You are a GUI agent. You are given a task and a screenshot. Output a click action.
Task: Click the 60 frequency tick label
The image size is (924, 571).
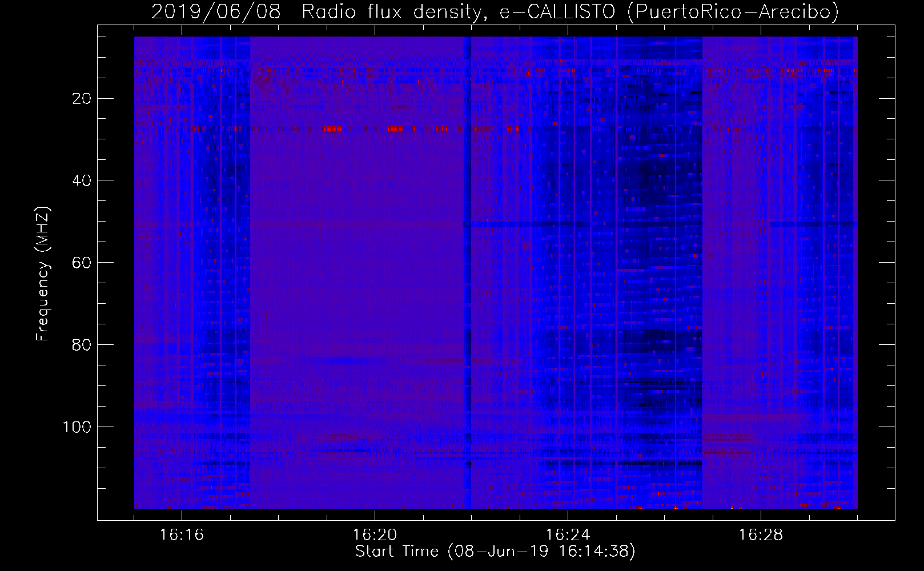point(82,263)
